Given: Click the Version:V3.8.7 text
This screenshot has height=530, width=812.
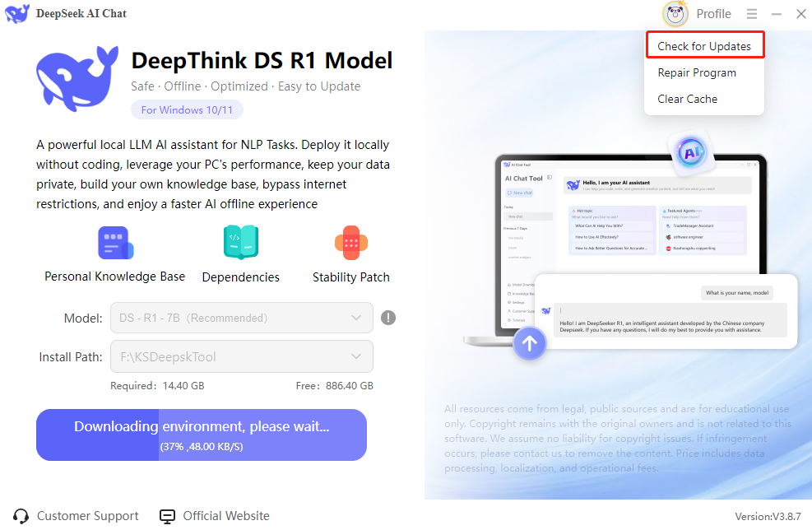Looking at the screenshot, I should click(x=768, y=517).
